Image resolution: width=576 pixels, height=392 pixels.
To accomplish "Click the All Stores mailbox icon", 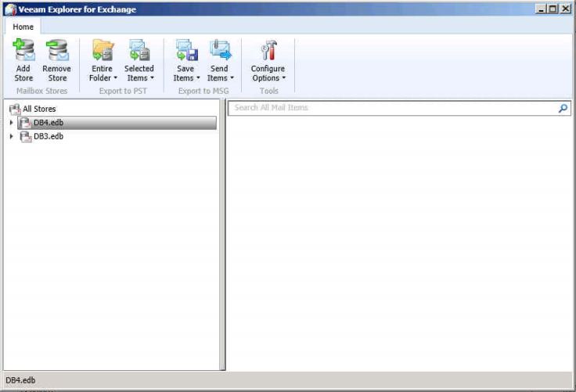I will tap(15, 109).
